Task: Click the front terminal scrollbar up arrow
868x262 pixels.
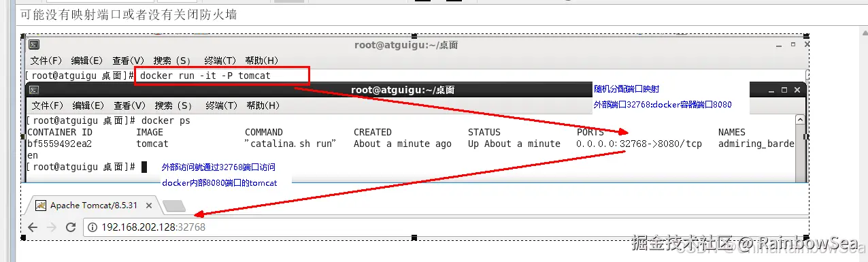Action: [800, 120]
